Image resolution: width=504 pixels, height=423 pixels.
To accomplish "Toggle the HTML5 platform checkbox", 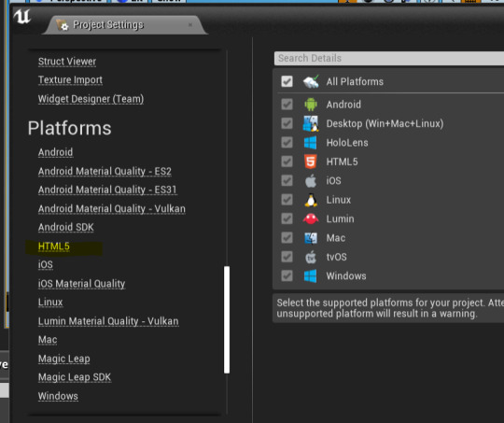I will coord(287,162).
